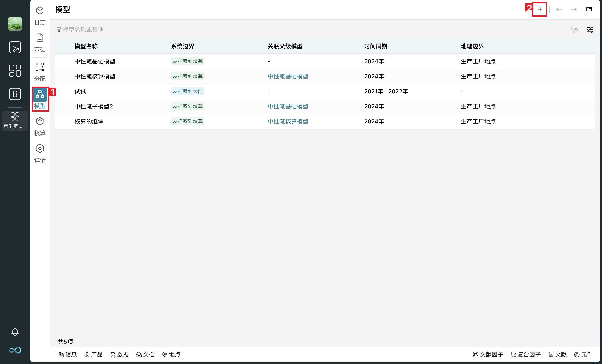Open window popout icon at top right
Screen dimensions: 602x364
pos(589,9)
